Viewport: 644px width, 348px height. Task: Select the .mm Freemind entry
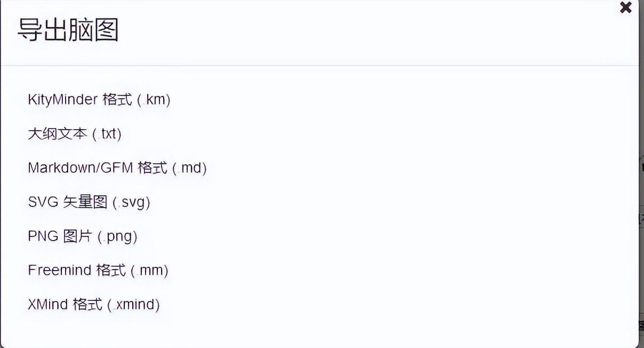pyautogui.click(x=98, y=271)
